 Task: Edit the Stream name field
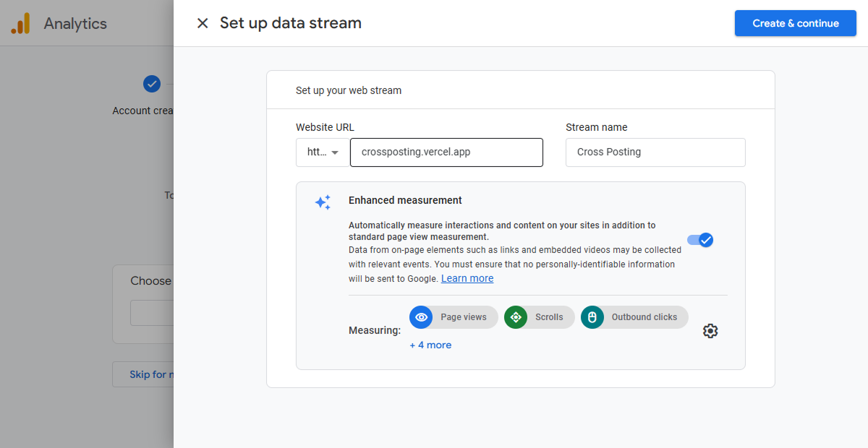pos(655,152)
